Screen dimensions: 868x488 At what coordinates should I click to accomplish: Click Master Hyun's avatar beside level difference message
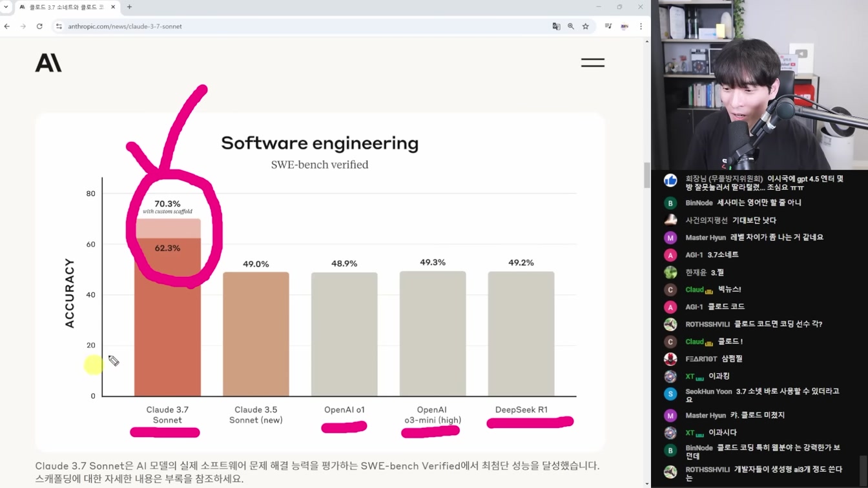click(x=670, y=238)
